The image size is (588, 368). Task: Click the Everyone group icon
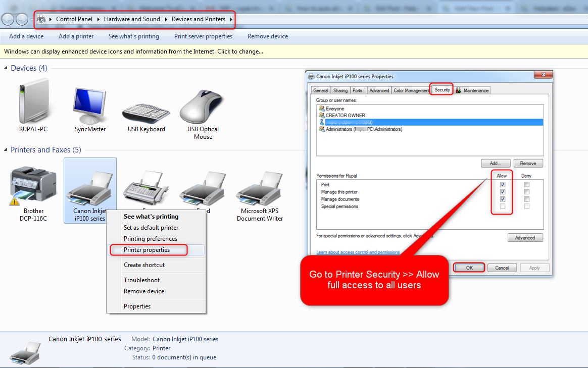(322, 109)
